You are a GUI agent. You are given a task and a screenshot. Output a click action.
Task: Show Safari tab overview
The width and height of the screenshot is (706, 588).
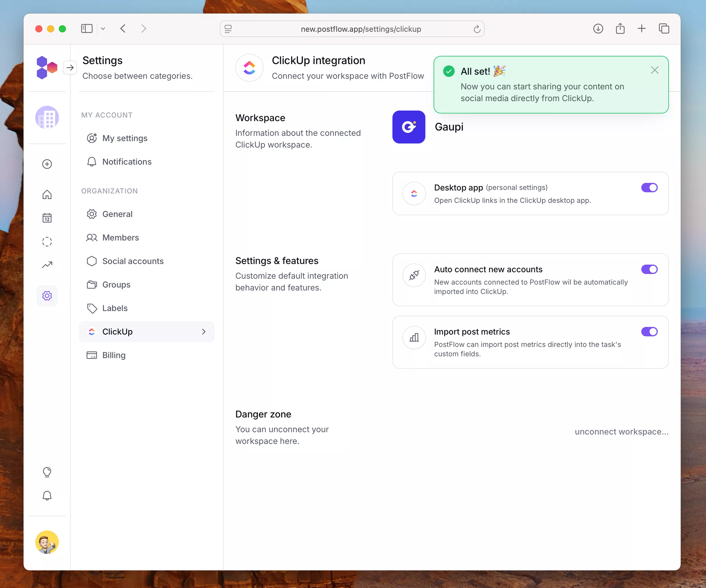click(x=664, y=29)
